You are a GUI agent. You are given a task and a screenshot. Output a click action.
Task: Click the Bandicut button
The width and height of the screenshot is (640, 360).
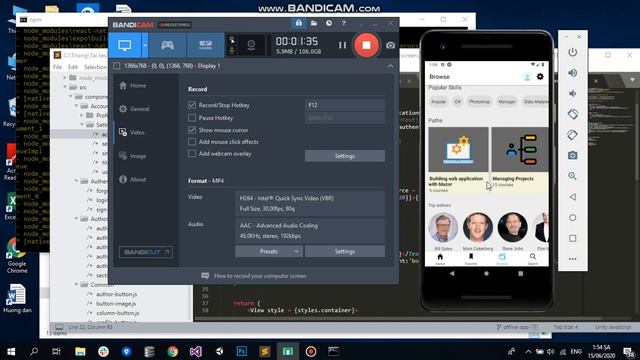coord(146,252)
